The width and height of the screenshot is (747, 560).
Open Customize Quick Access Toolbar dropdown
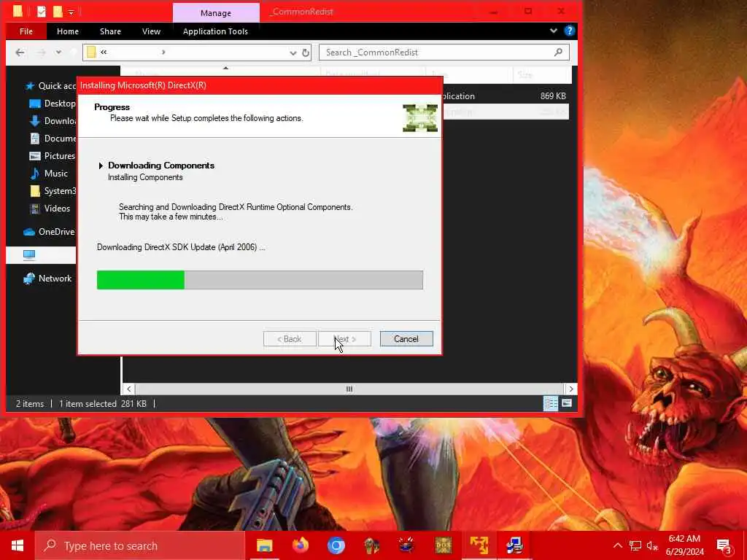[71, 12]
